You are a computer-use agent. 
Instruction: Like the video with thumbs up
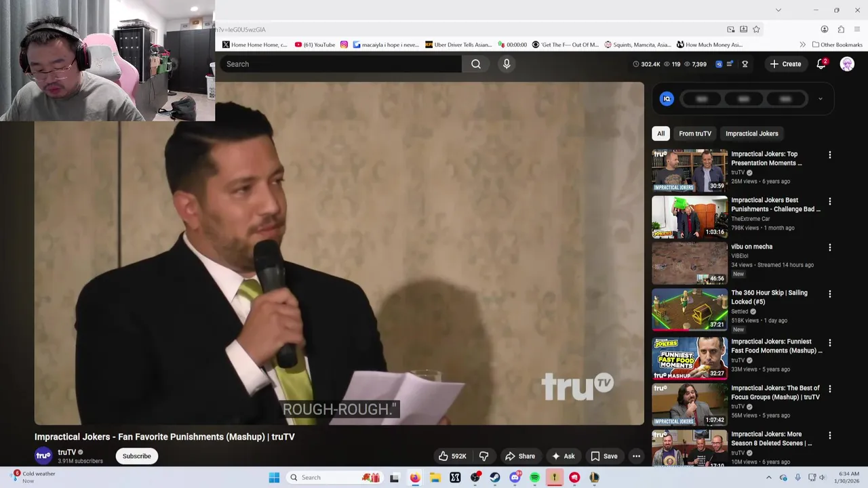click(452, 456)
